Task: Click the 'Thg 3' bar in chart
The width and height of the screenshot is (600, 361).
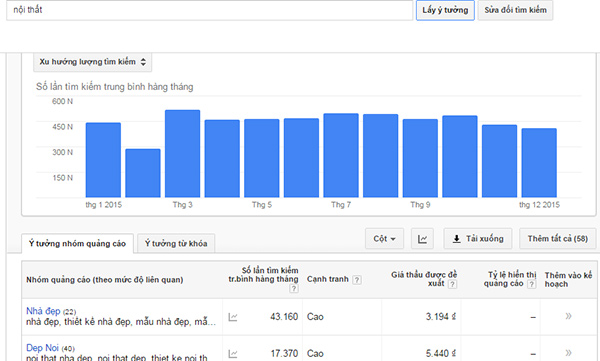Action: point(183,154)
